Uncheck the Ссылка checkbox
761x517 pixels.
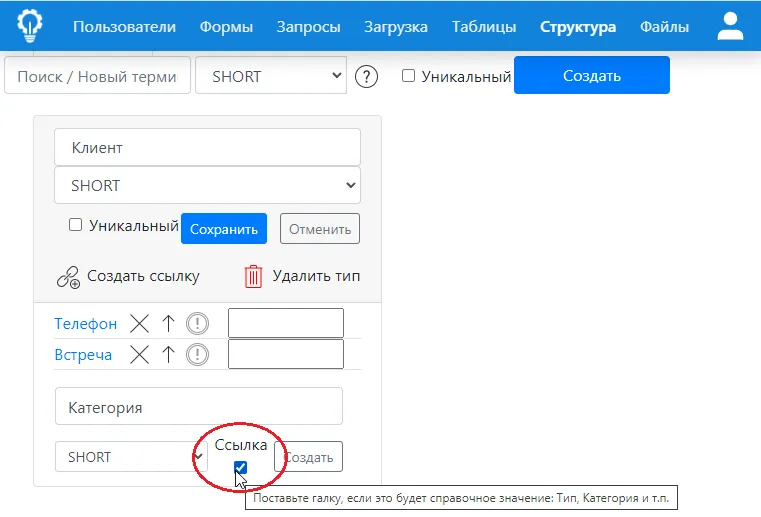[x=240, y=467]
